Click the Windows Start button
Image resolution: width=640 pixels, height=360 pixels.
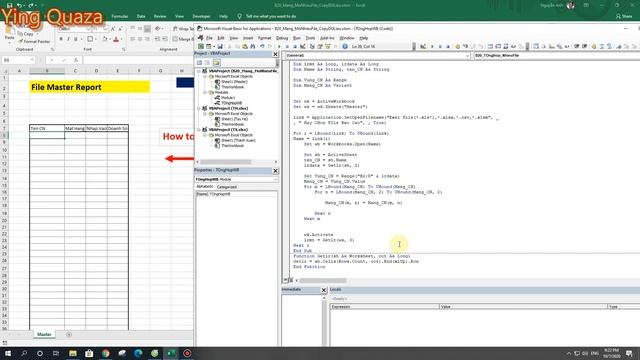point(8,353)
